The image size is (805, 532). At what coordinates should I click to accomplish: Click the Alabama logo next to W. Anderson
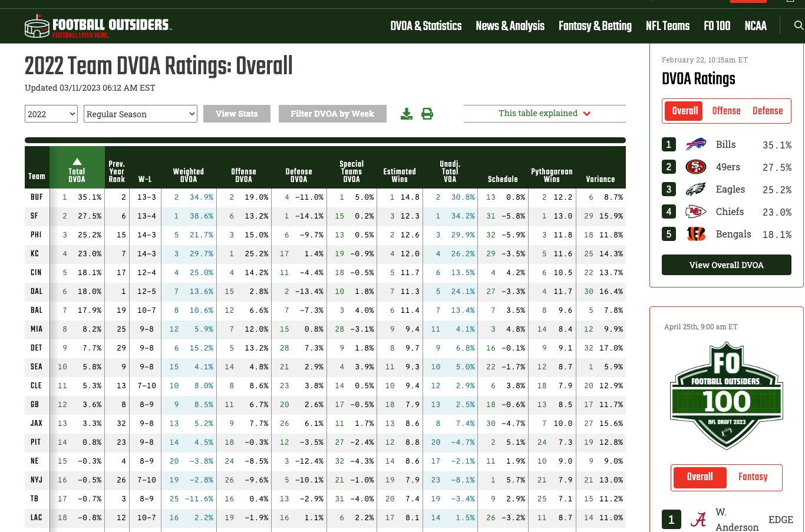(x=698, y=520)
